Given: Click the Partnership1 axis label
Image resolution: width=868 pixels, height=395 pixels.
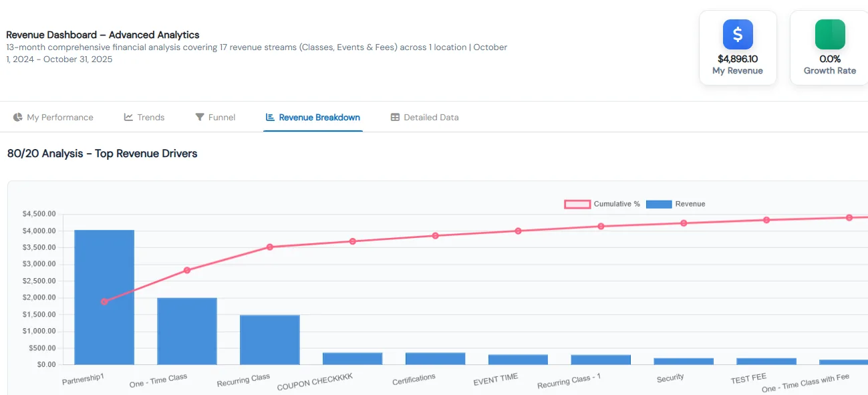Looking at the screenshot, I should (x=84, y=379).
